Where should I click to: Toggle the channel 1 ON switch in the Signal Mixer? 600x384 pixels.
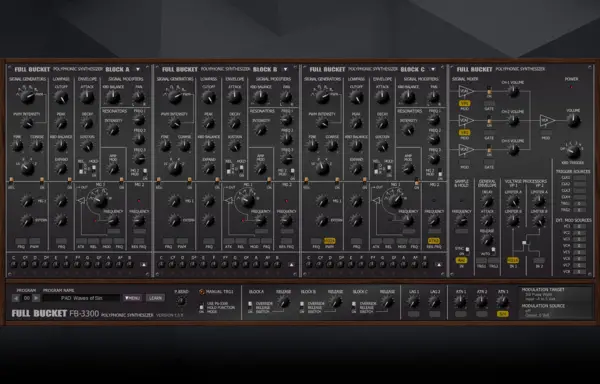pos(489,91)
